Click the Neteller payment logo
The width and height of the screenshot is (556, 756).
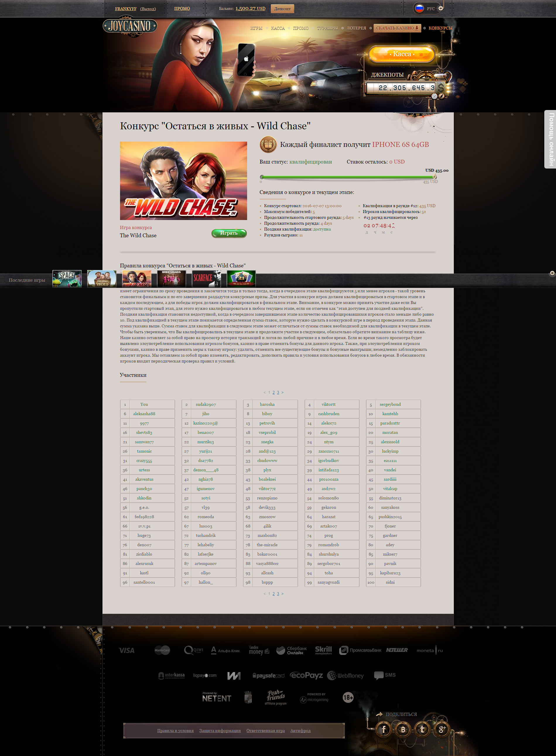(x=397, y=650)
